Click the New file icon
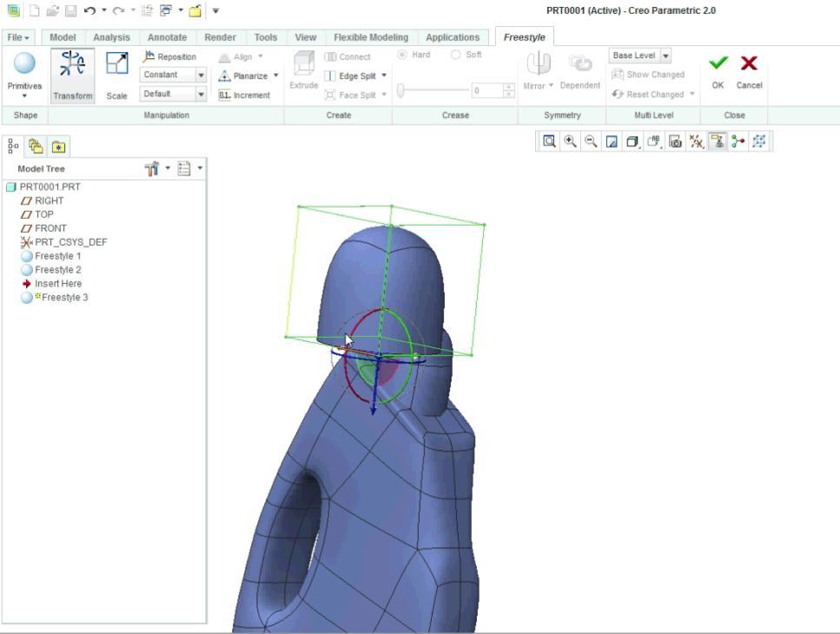The width and height of the screenshot is (840, 634). (x=34, y=10)
